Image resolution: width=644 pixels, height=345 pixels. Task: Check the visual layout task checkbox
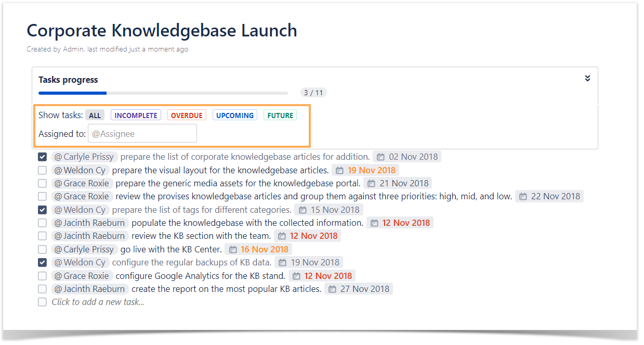43,170
